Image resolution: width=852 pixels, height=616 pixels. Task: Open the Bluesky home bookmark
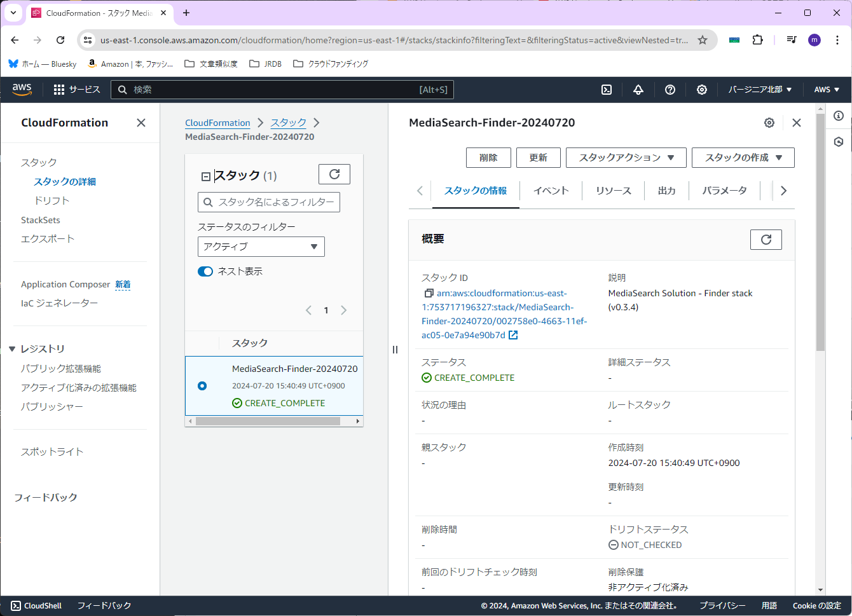coord(43,64)
